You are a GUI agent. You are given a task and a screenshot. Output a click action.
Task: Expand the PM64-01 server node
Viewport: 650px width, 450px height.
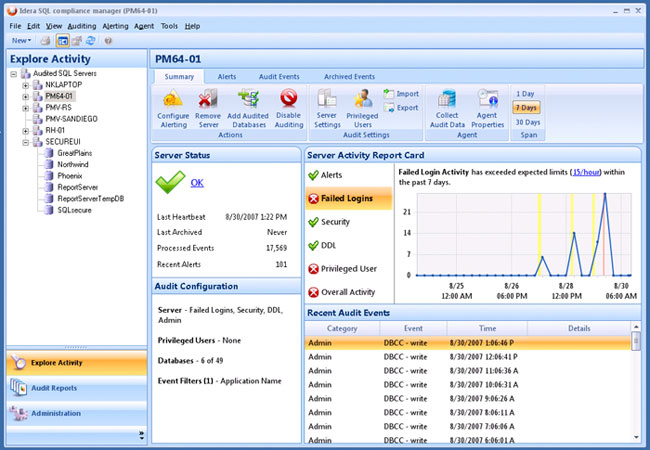click(26, 97)
